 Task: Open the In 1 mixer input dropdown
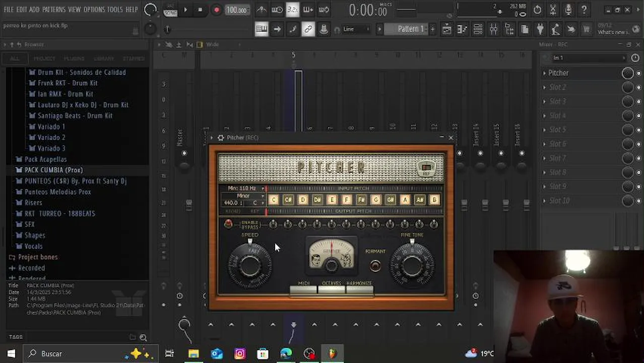[x=589, y=58]
